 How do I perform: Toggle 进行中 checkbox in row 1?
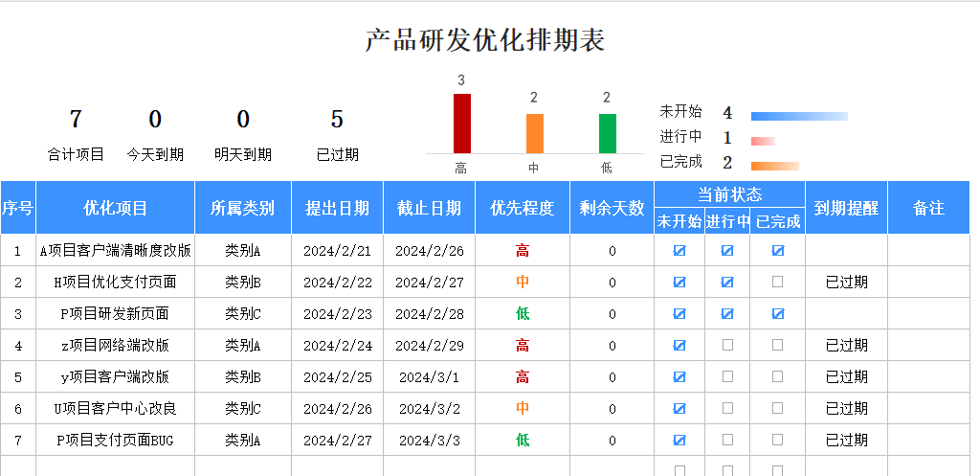click(727, 250)
